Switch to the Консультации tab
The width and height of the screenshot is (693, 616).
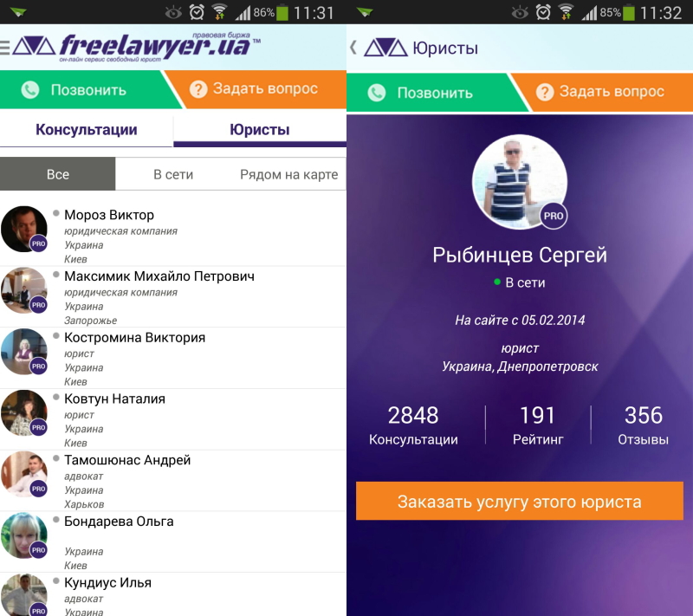coord(86,130)
